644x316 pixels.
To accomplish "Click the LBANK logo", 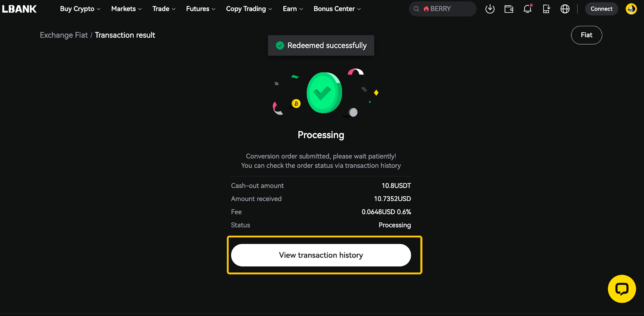I will [x=19, y=9].
